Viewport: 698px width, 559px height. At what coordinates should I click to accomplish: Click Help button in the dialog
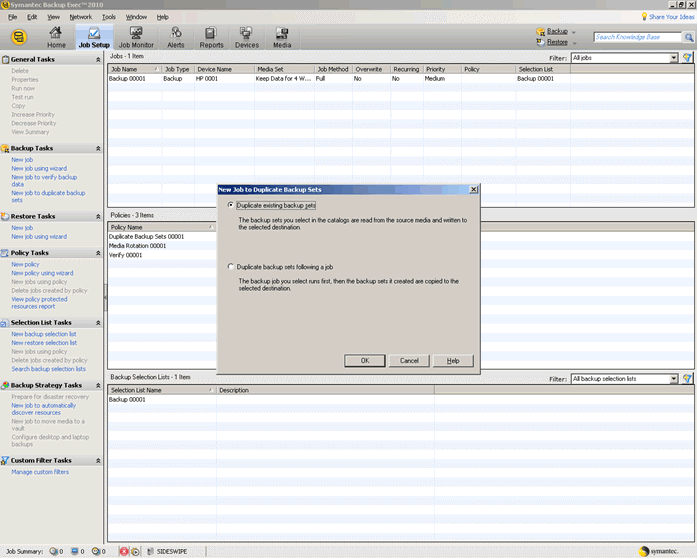point(453,361)
